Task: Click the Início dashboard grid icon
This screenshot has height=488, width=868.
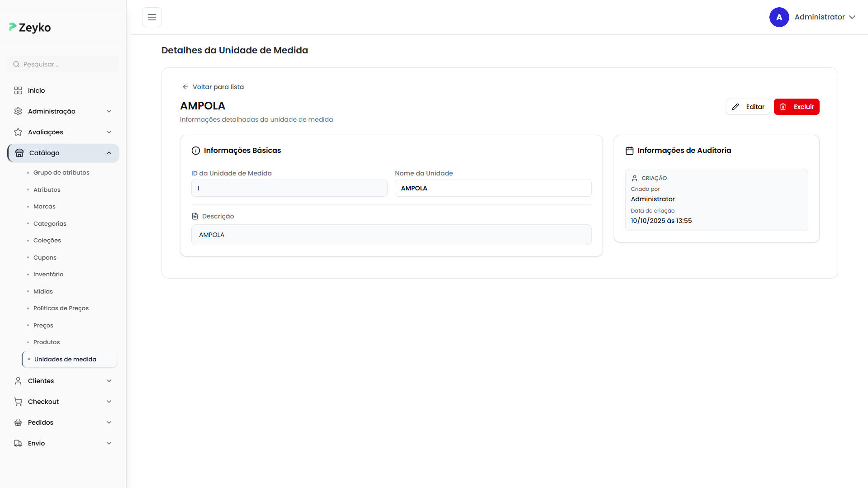Action: click(x=18, y=90)
